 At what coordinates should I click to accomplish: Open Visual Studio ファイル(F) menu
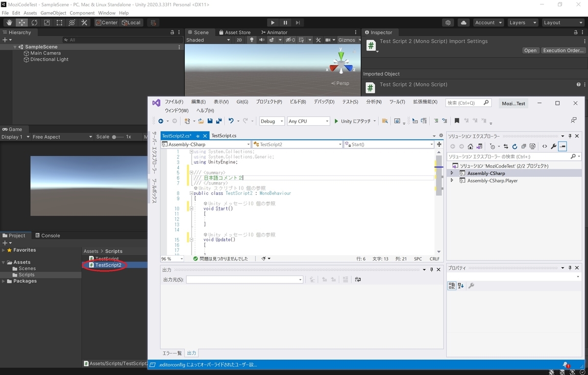pyautogui.click(x=174, y=102)
